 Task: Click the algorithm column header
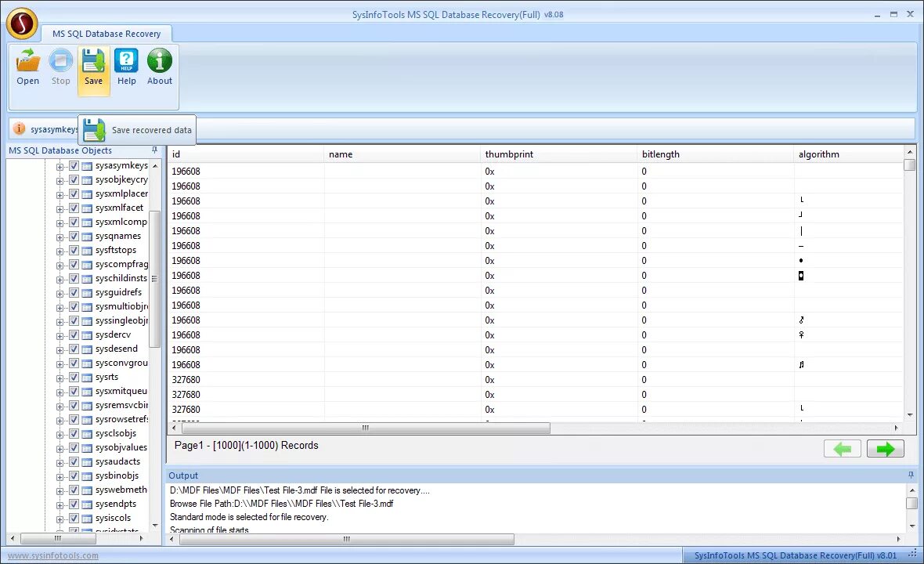tap(849, 154)
